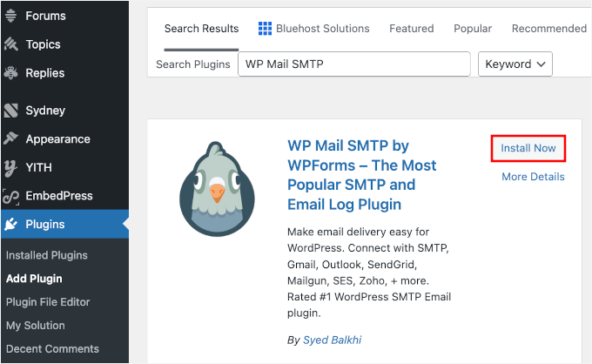
Task: Open My Solution submenu item
Action: pyautogui.click(x=36, y=326)
